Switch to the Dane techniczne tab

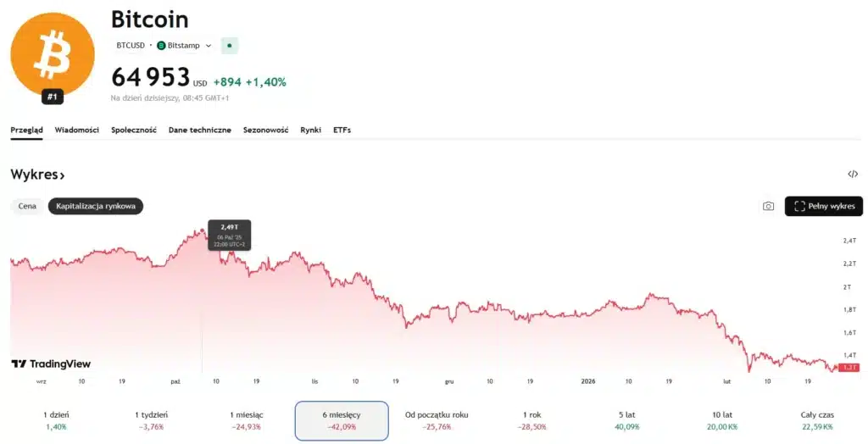(200, 130)
